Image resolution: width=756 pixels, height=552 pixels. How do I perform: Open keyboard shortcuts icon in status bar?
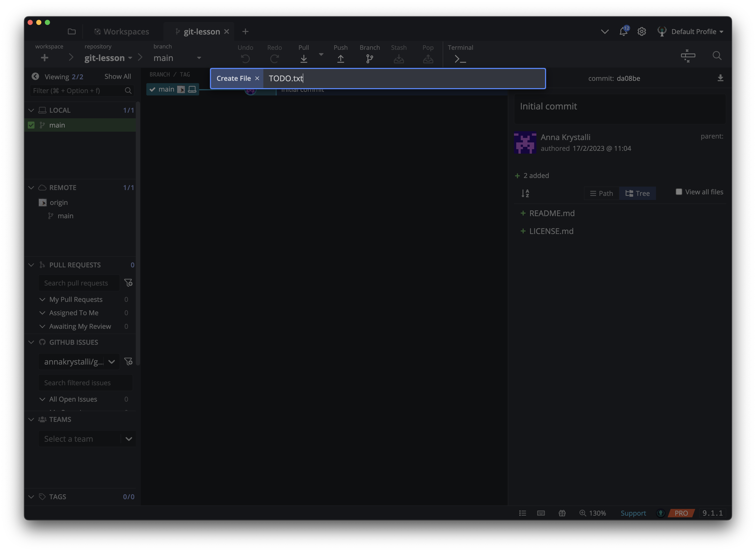tap(541, 513)
